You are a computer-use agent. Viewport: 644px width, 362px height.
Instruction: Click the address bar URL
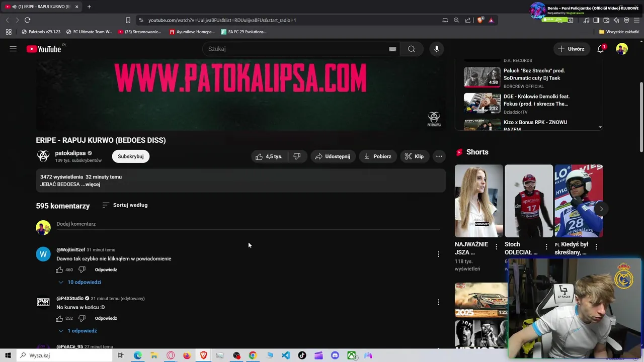(x=222, y=20)
